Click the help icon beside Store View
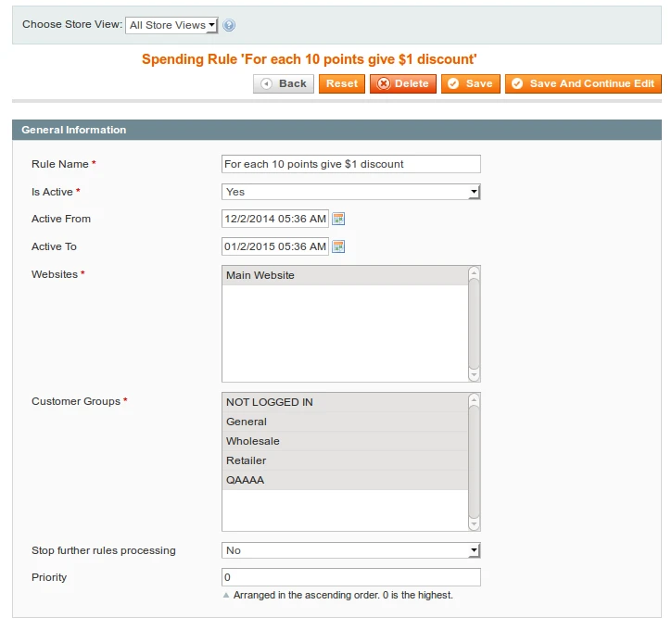Screen dimensions: 672x630 (x=229, y=25)
